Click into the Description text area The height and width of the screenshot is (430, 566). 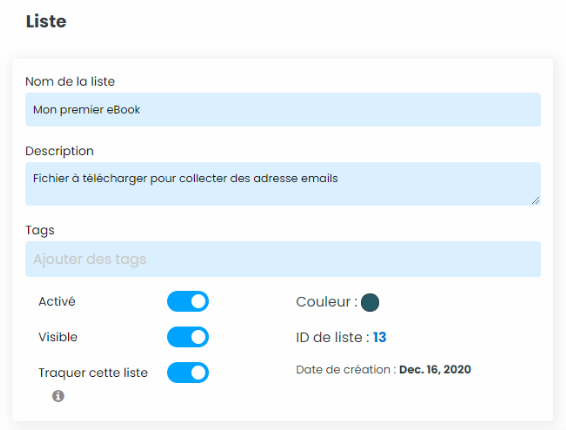pos(283,184)
